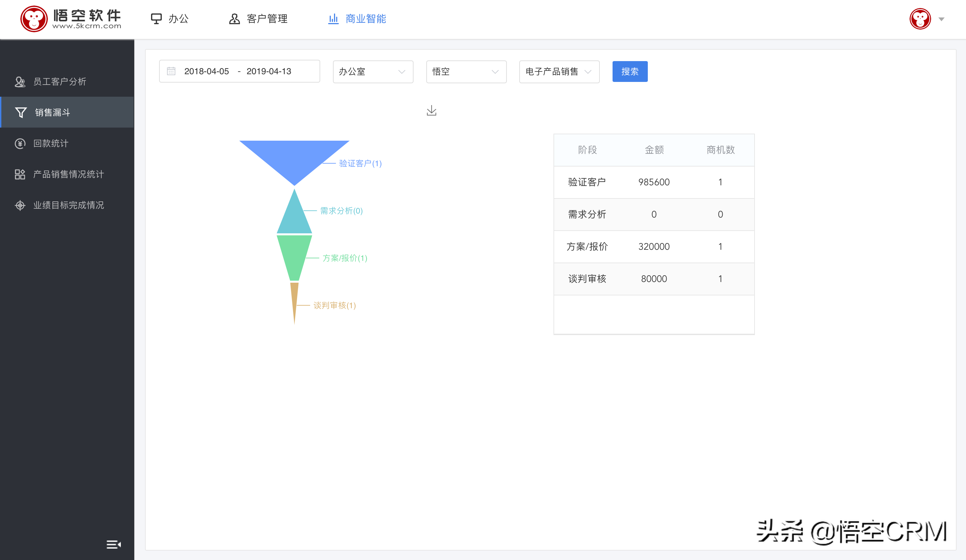Click the 悟空软件 monkey logo

tap(35, 18)
